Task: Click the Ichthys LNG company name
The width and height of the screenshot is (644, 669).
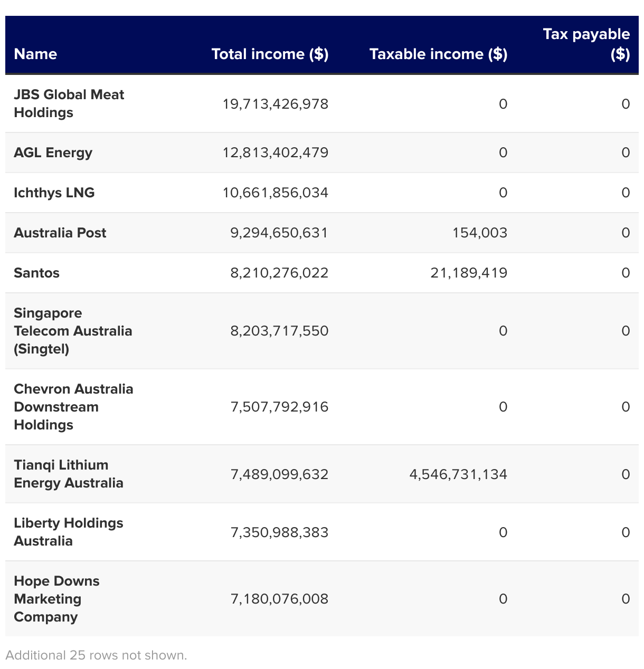Action: point(54,193)
